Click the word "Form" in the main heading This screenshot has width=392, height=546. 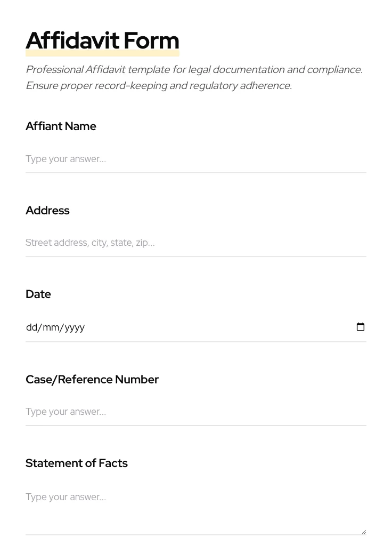[x=151, y=41]
